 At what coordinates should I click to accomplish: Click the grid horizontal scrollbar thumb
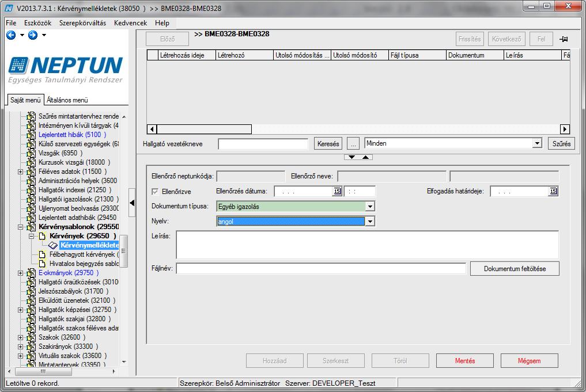[204, 129]
